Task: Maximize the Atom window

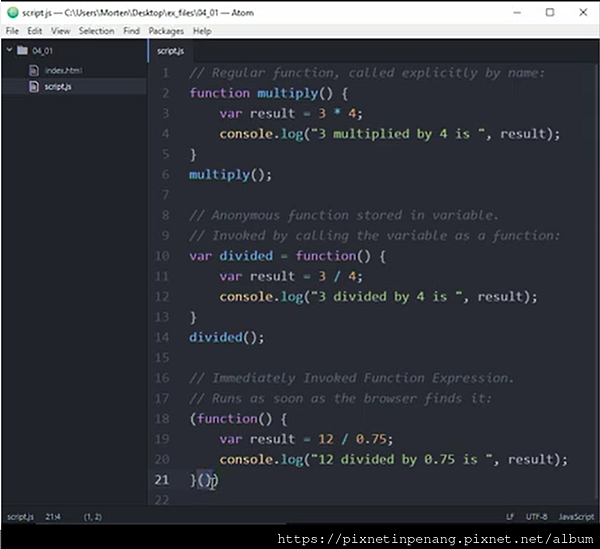Action: click(550, 13)
